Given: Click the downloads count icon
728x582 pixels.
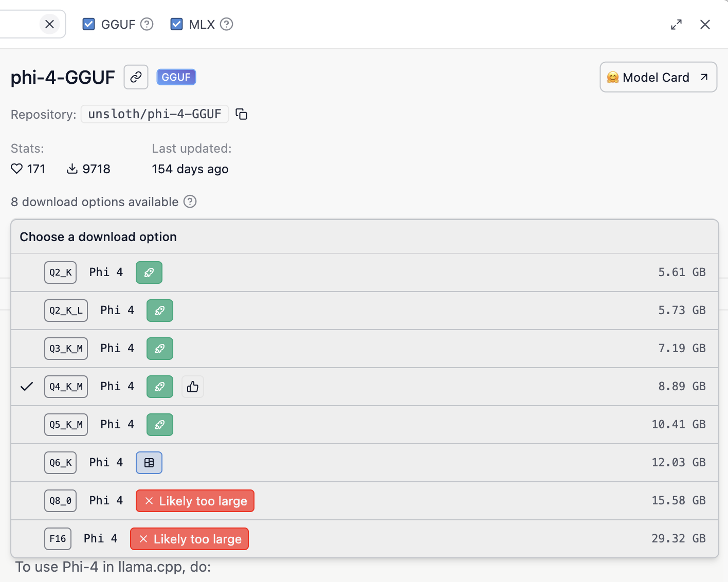Looking at the screenshot, I should pos(72,169).
